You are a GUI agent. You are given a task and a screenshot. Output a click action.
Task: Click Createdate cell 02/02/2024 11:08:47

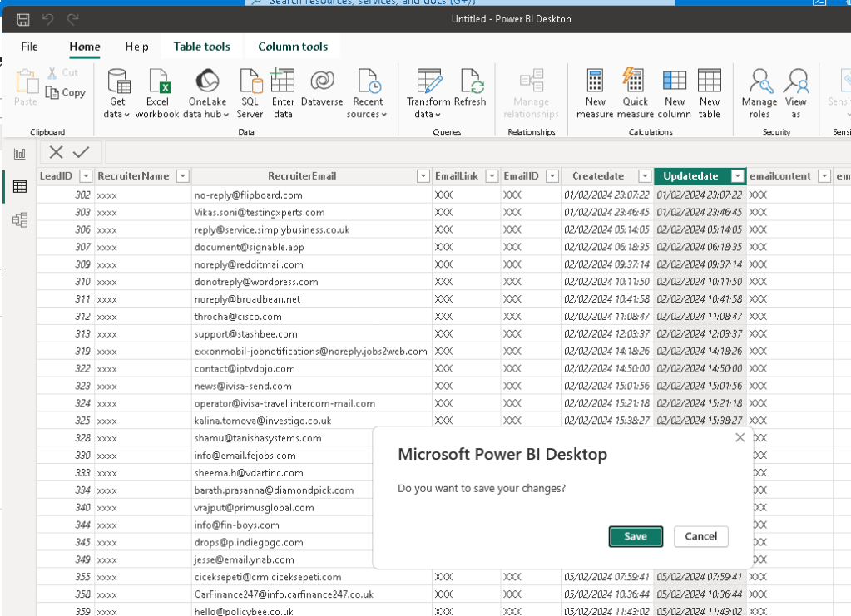click(606, 317)
